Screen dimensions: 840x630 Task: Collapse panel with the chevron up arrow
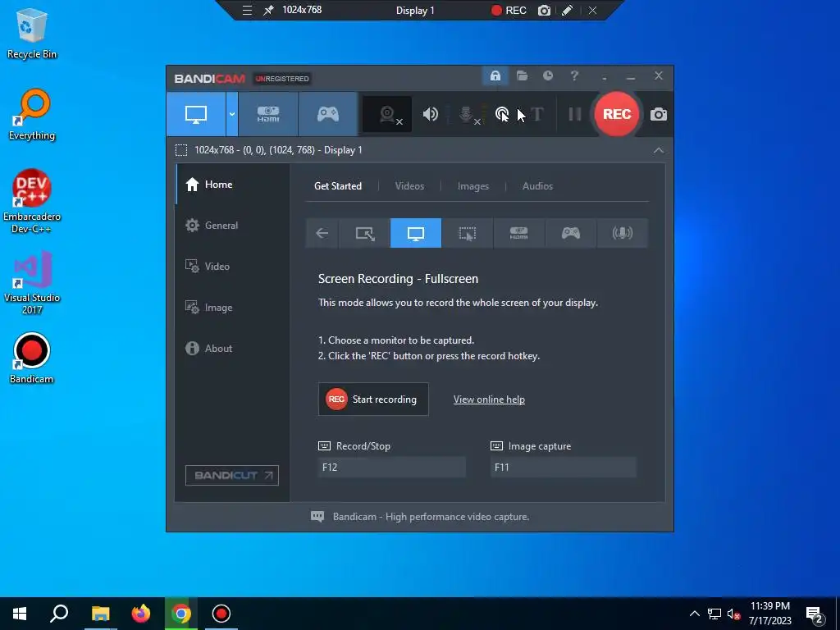(x=659, y=151)
